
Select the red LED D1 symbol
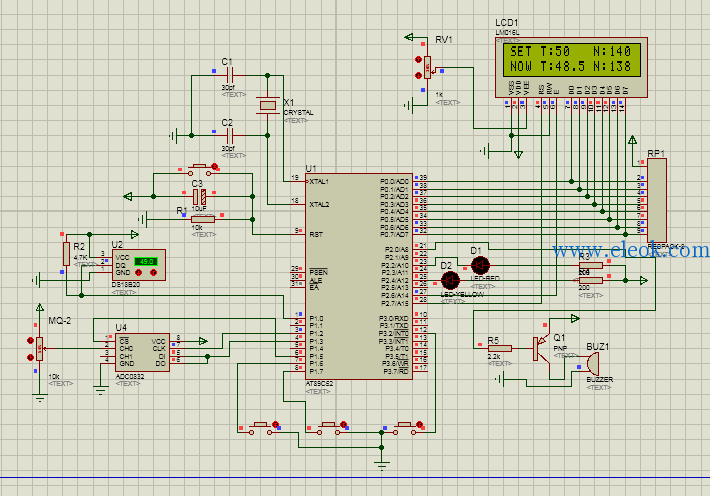tap(480, 265)
